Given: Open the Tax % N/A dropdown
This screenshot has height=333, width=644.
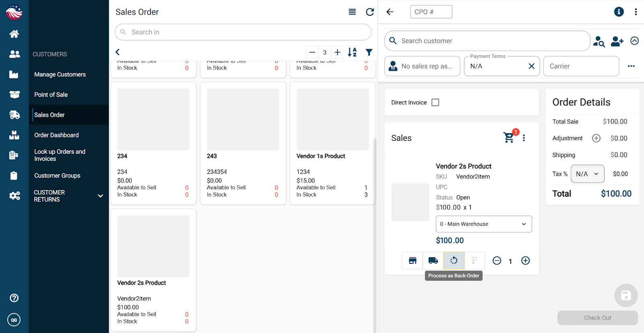Looking at the screenshot, I should coord(587,174).
